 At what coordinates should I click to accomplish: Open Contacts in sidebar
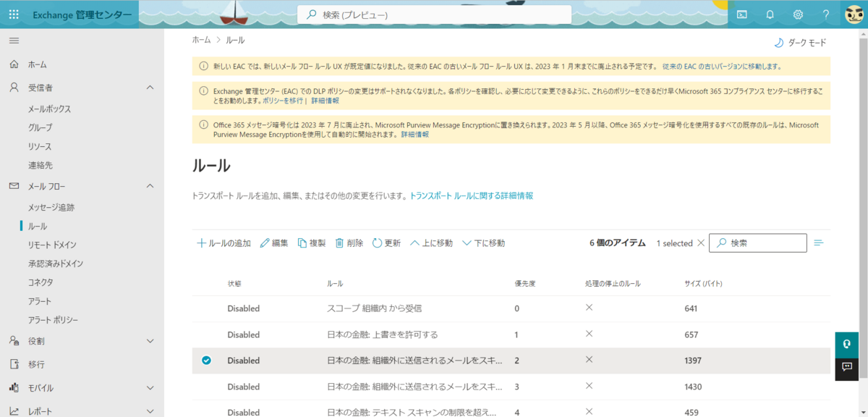(41, 165)
